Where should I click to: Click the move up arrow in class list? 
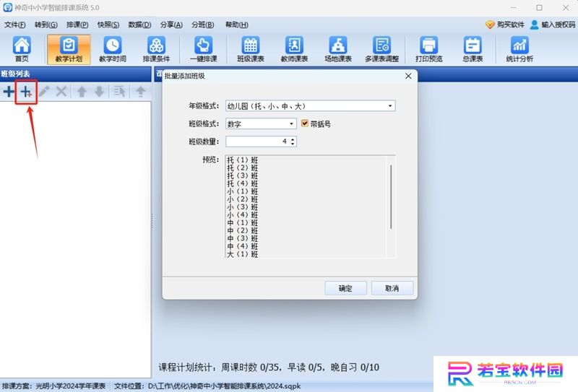click(82, 92)
